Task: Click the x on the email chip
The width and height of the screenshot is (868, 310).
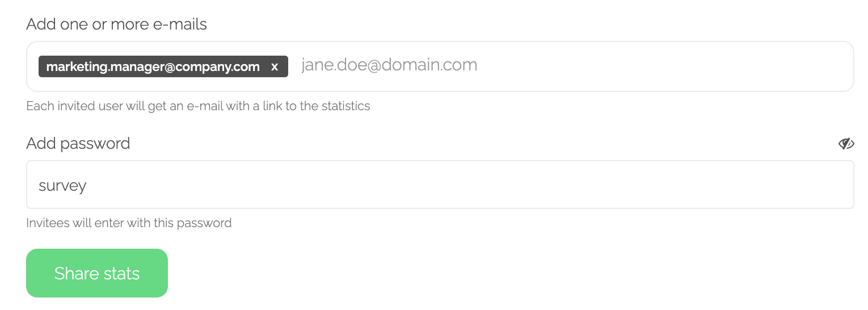Action: [x=275, y=67]
